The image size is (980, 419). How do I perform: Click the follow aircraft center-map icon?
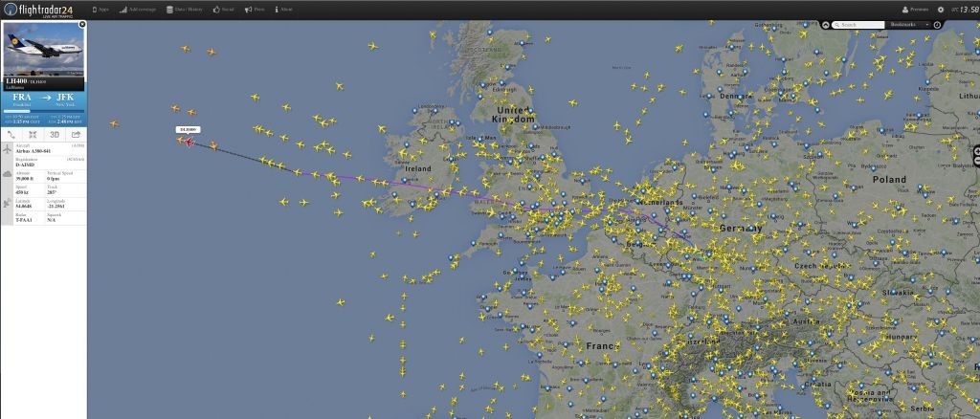tap(33, 134)
